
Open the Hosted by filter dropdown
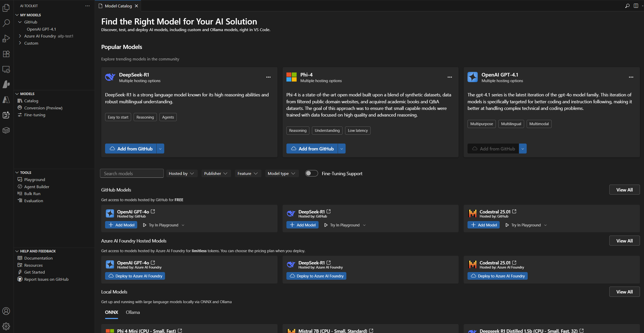pyautogui.click(x=182, y=173)
